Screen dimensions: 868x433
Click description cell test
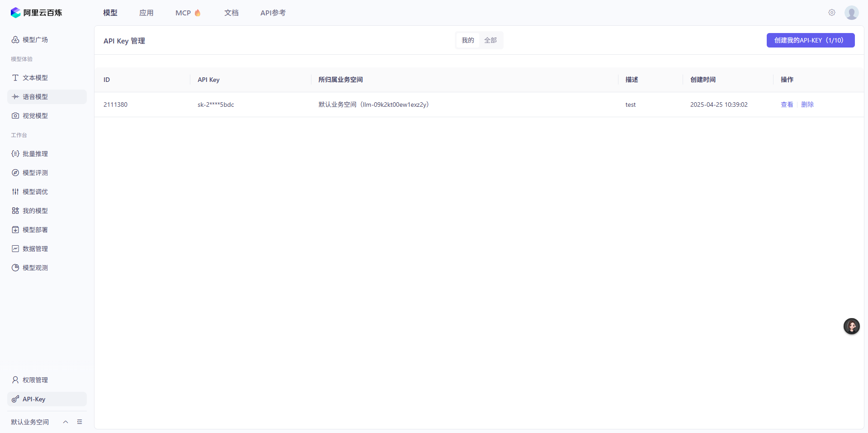(631, 105)
